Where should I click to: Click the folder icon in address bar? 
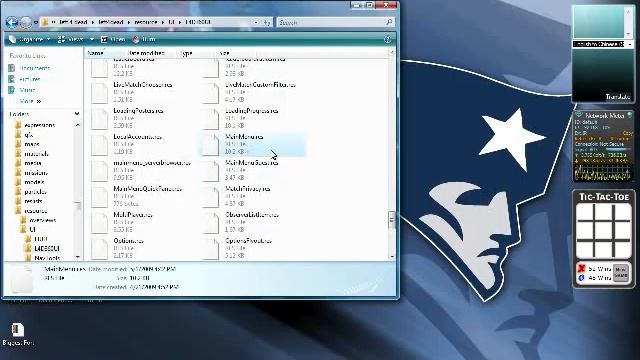[45, 22]
